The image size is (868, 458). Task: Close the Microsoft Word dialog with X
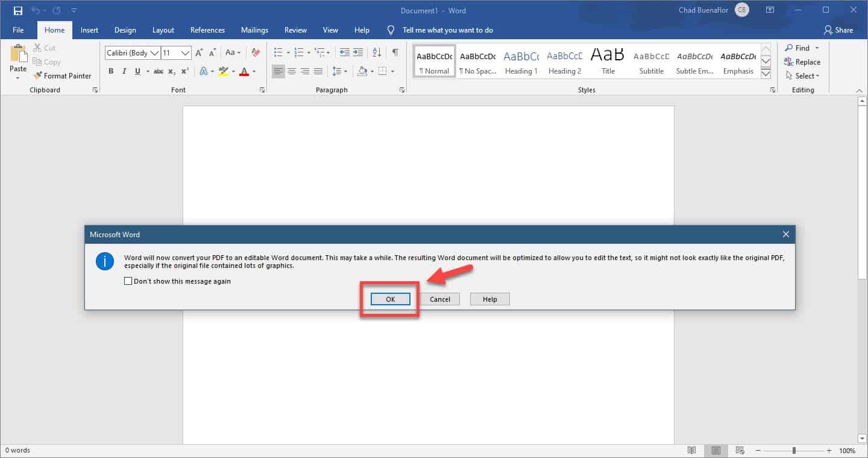click(785, 234)
